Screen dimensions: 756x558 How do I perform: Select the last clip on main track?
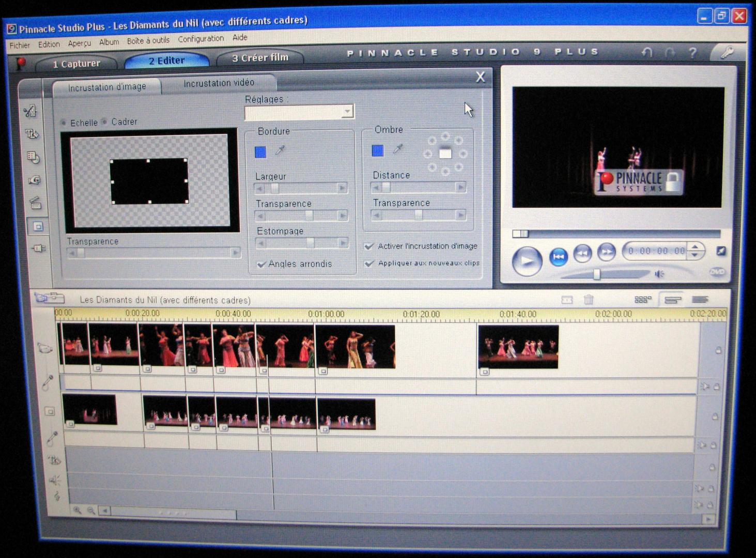coord(518,347)
